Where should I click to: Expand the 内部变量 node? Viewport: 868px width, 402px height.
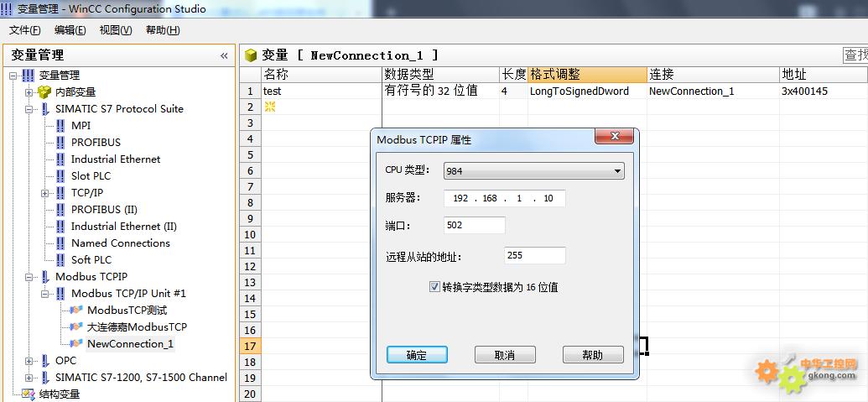(29, 92)
